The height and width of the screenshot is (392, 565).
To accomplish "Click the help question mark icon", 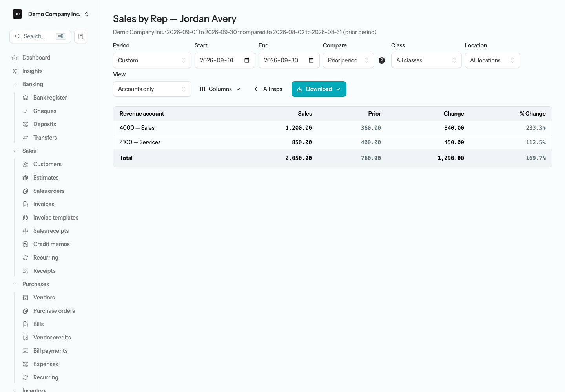I will pos(382,60).
